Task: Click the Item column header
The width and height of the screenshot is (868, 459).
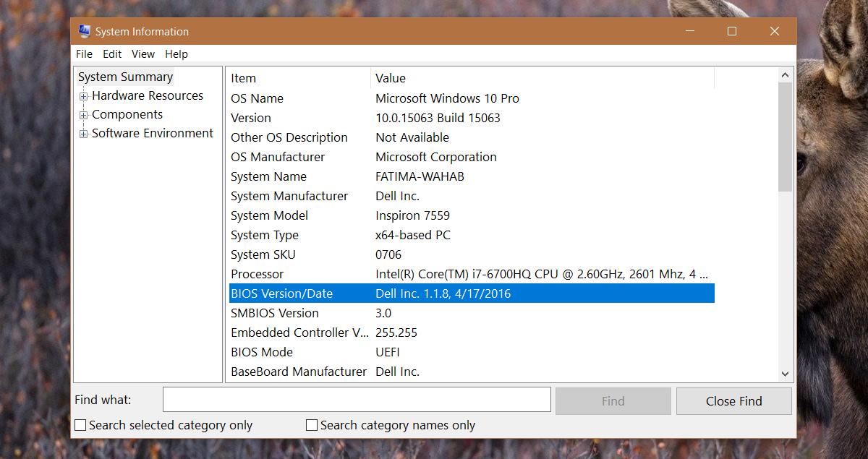Action: point(299,78)
